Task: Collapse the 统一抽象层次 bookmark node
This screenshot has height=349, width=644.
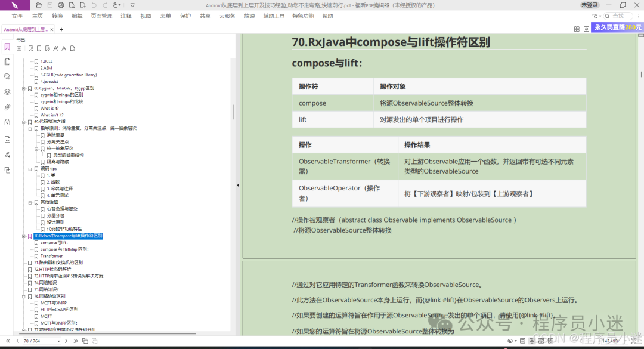Action: point(36,149)
